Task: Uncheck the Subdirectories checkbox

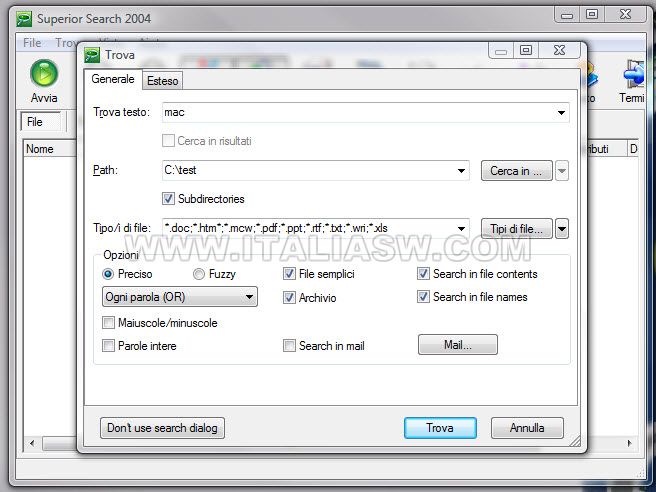Action: [168, 198]
